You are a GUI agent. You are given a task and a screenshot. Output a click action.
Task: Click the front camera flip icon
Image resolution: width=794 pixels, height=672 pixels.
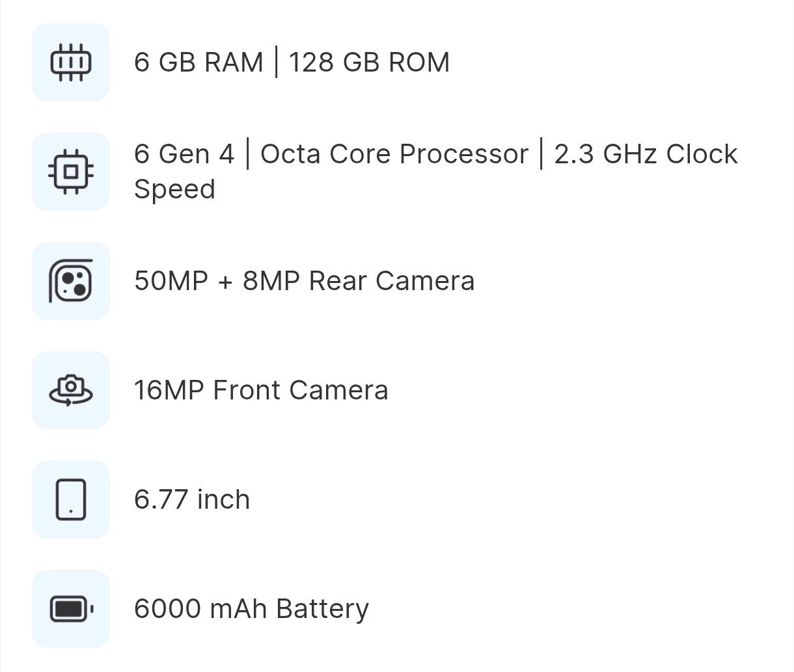[71, 390]
